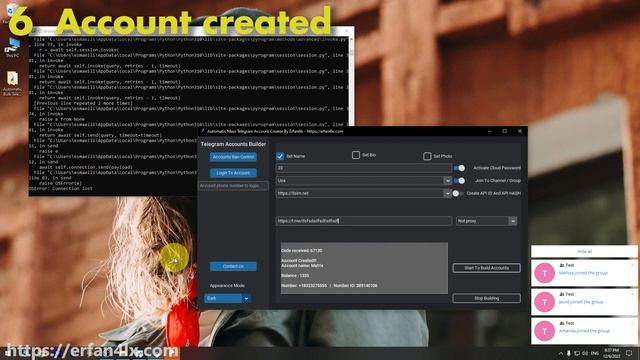
Task: Toggle the Activate Cloud Password switch
Action: point(460,168)
